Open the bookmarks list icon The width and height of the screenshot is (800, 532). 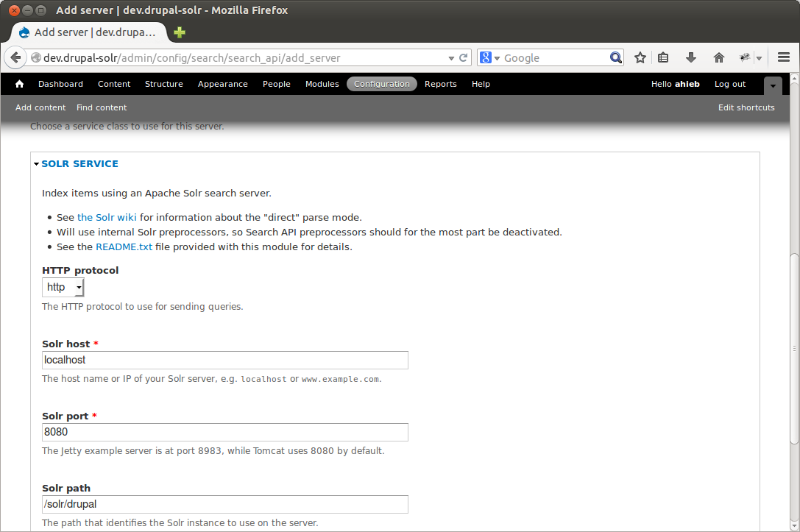[x=663, y=57]
